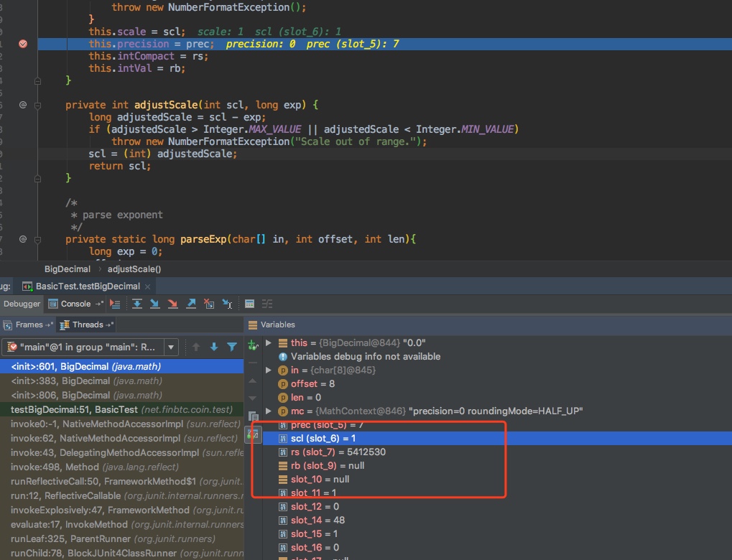Select frame runLeaf:325, ParentRunner

(x=121, y=538)
